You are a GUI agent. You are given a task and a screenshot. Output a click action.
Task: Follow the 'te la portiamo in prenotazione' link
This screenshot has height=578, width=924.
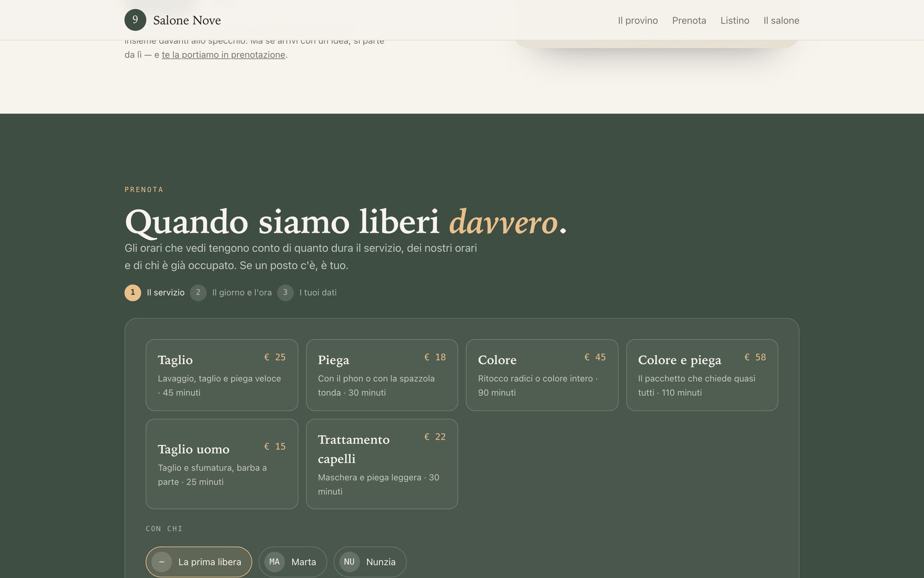point(223,54)
